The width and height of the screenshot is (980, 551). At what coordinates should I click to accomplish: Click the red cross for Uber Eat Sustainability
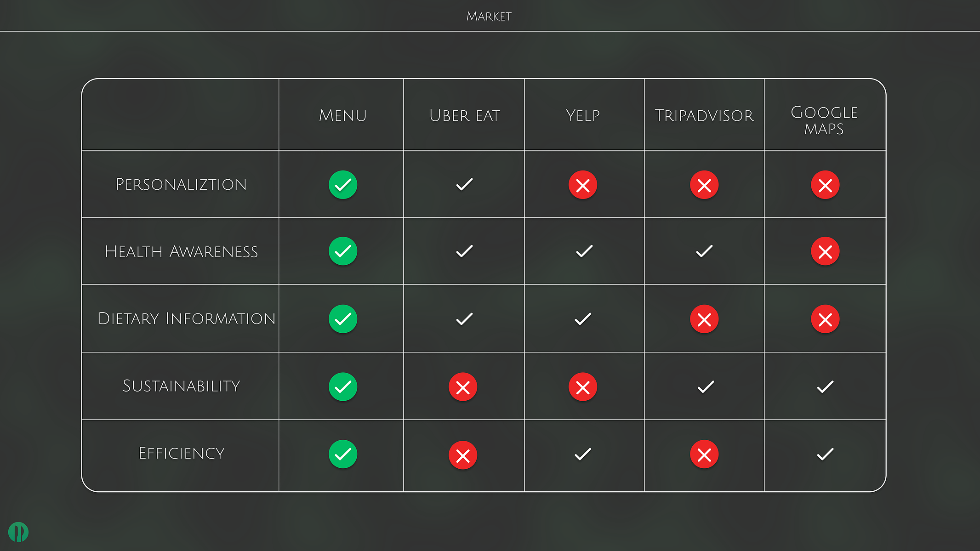(x=463, y=387)
